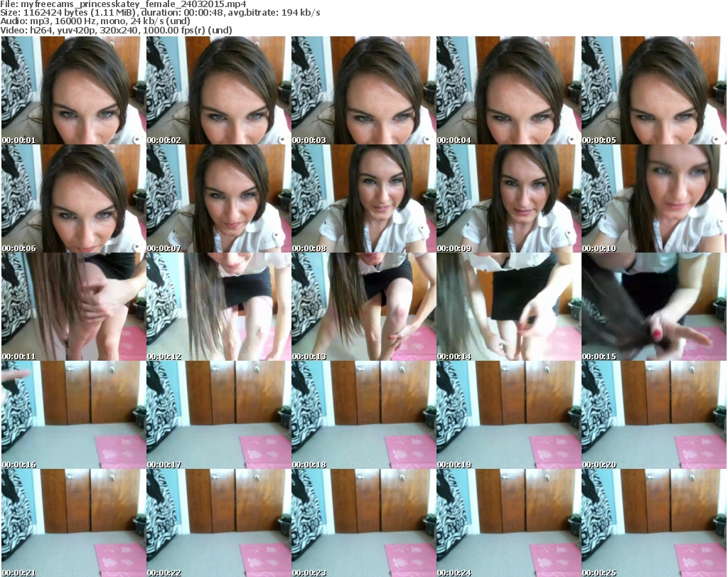
Task: Click the "File:" name header line
Action: click(x=123, y=4)
